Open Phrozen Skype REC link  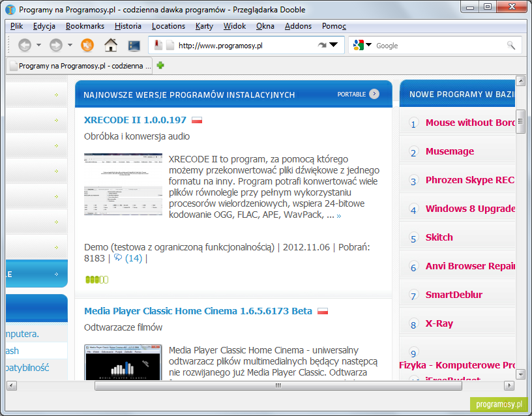click(x=470, y=180)
